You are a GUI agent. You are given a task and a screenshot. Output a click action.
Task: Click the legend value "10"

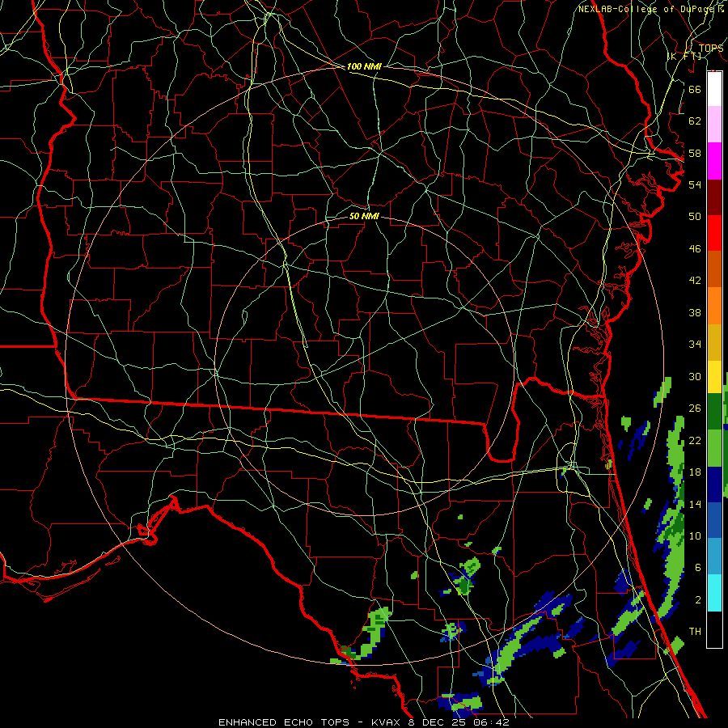pyautogui.click(x=695, y=536)
